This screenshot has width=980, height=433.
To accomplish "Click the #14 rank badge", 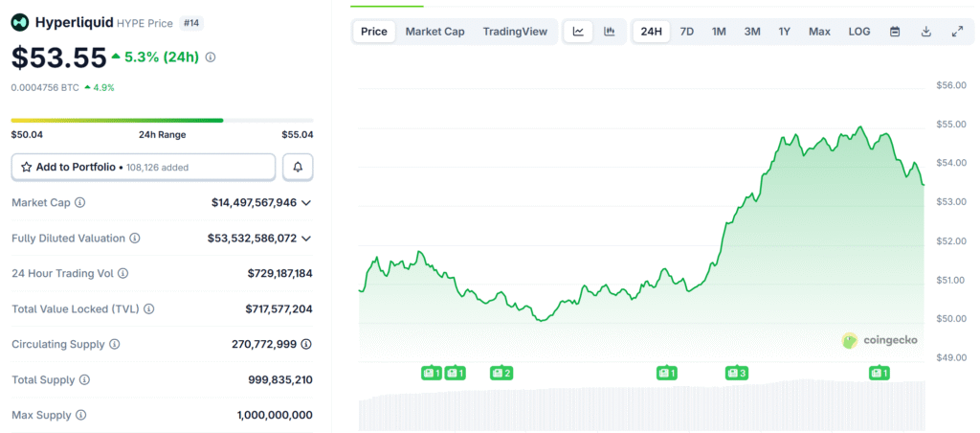I will click(x=191, y=23).
